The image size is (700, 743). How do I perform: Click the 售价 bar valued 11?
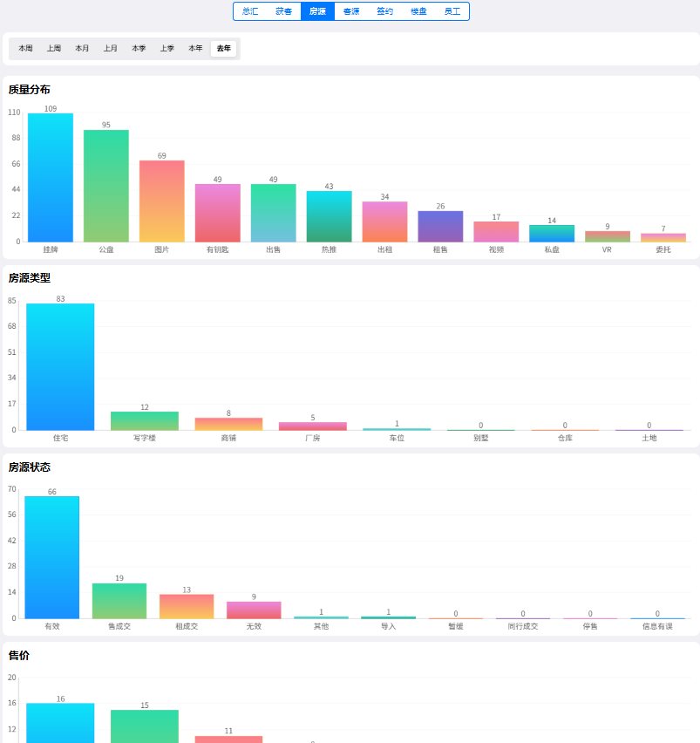pos(228,740)
